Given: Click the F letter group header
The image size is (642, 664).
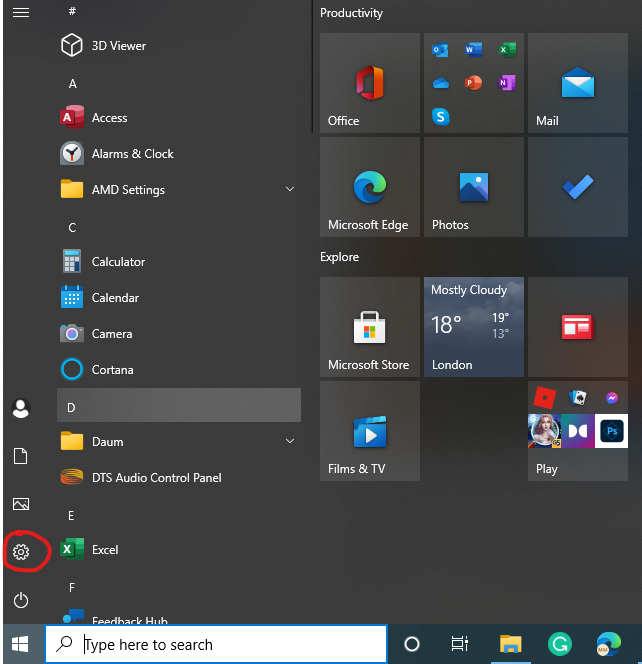Looking at the screenshot, I should [72, 587].
